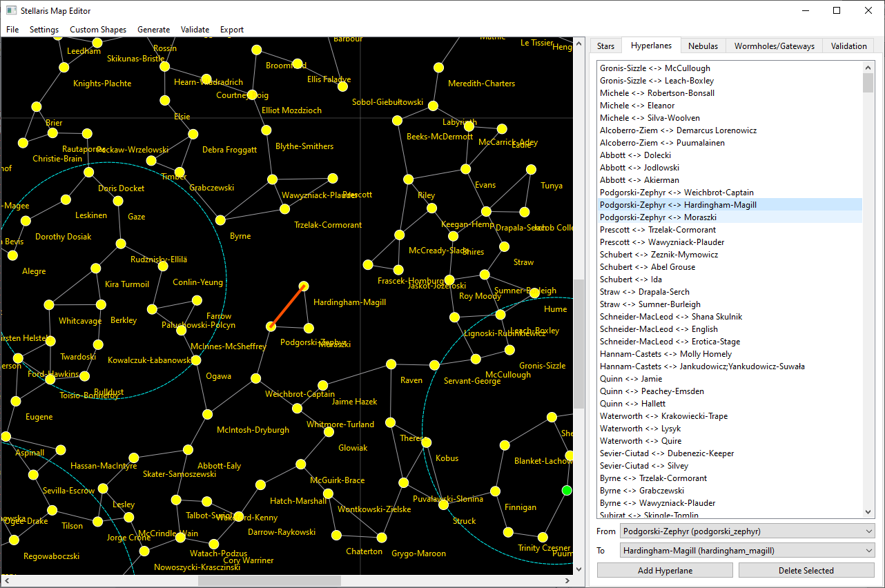Select 'Quinn <-> Hallett' list row

click(x=730, y=403)
